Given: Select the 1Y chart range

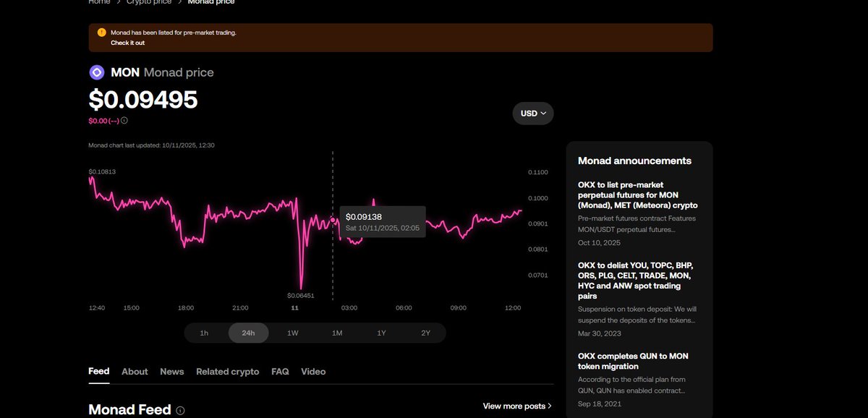Looking at the screenshot, I should click(381, 333).
